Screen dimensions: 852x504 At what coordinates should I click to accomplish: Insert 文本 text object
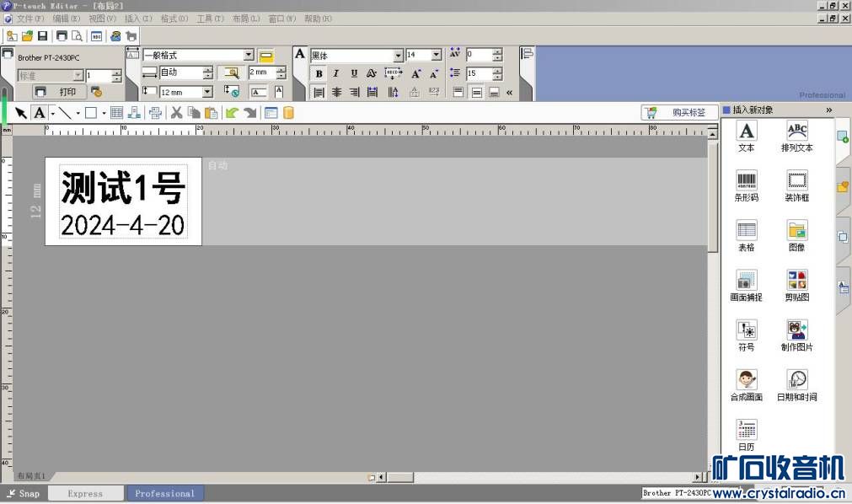click(x=746, y=137)
